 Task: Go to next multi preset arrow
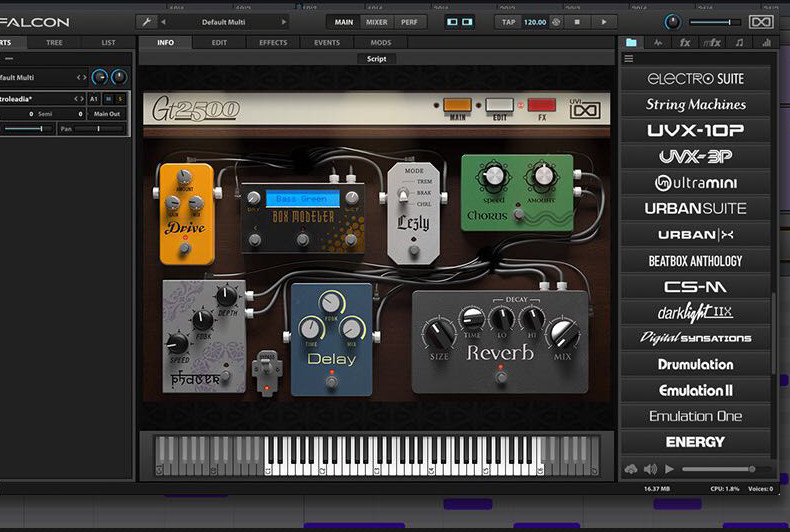(284, 22)
